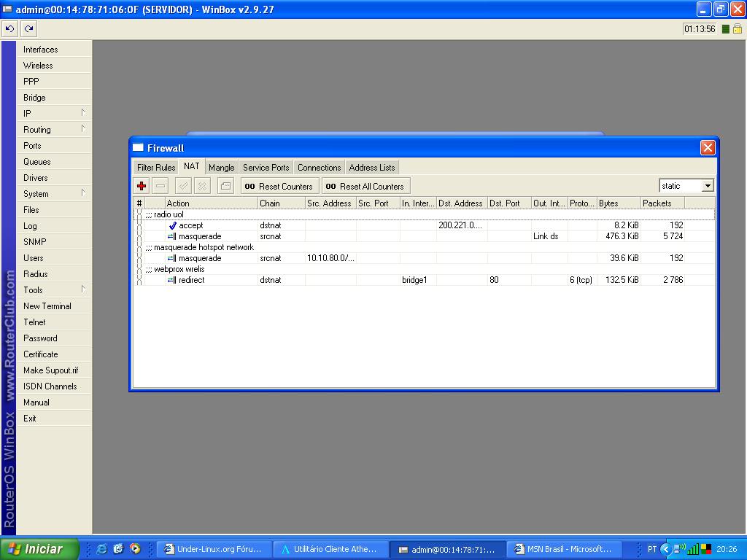Open Bridge in the sidebar menu
Screen dimensions: 747x560
coord(54,98)
